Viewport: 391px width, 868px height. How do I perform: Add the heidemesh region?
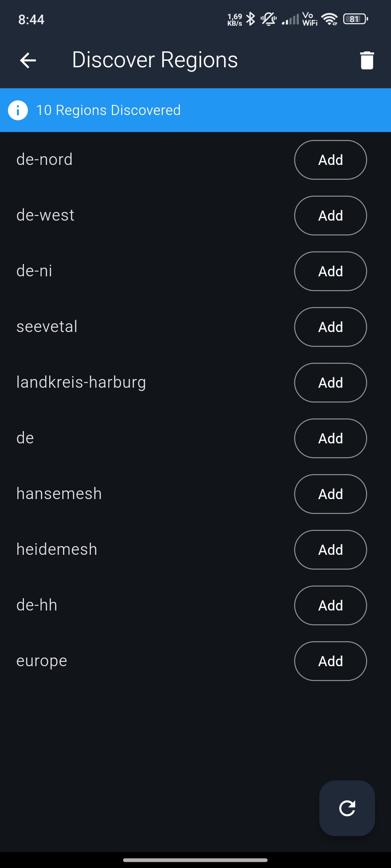click(x=330, y=550)
